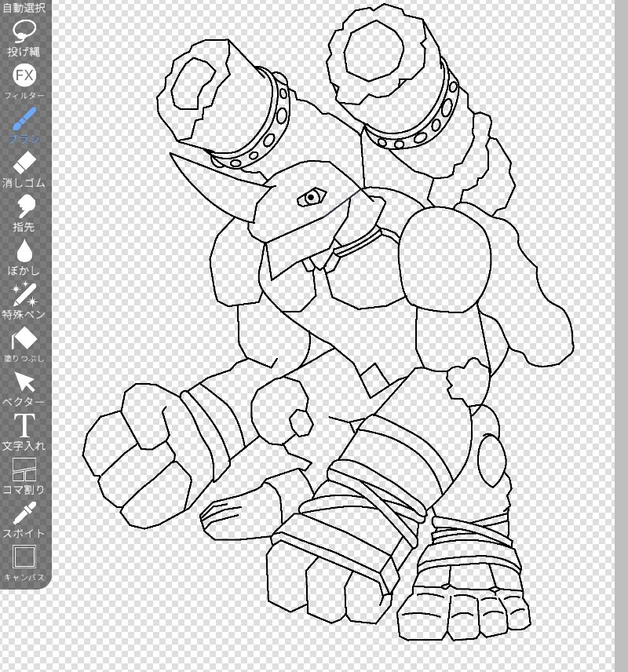Choose the Bucket fill (塗りつぶし) tool
The height and width of the screenshot is (672, 628).
click(24, 345)
